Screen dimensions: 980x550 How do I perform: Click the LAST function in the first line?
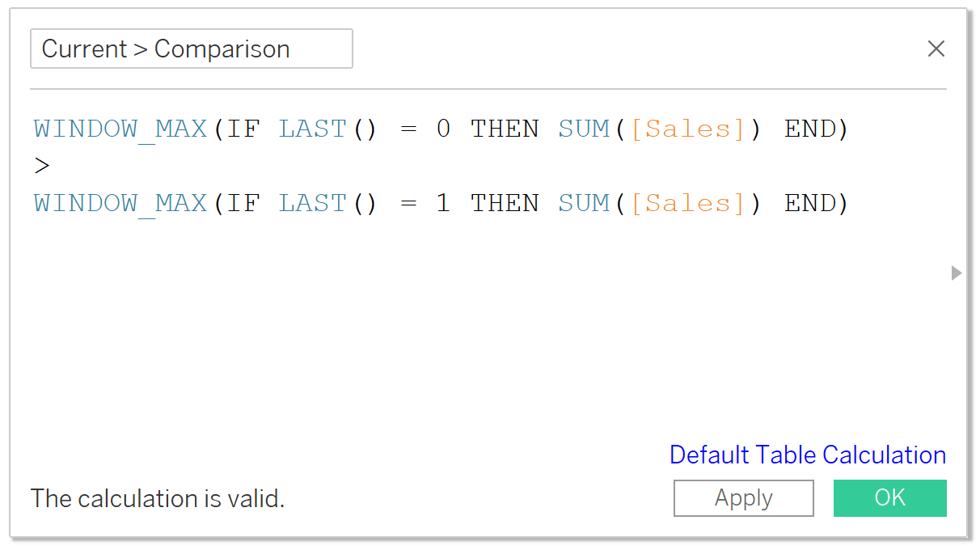click(312, 129)
